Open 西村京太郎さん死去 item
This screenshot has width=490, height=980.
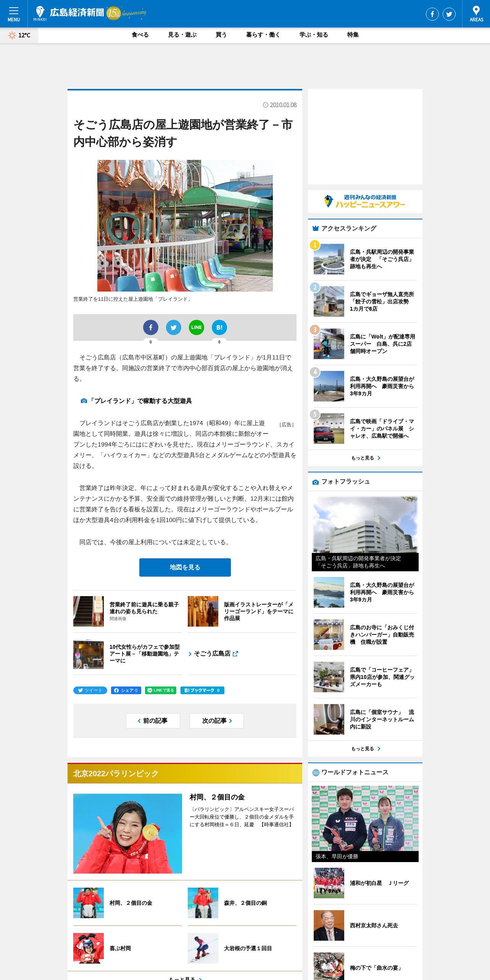click(x=365, y=925)
